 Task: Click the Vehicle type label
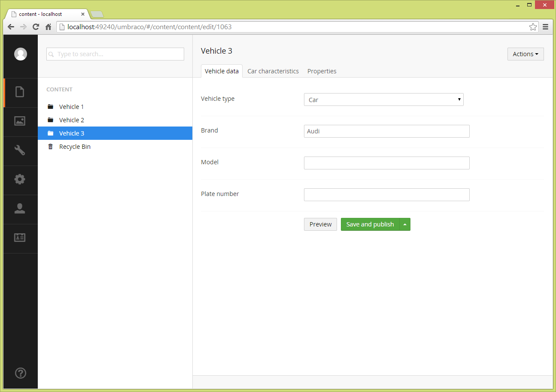click(218, 99)
